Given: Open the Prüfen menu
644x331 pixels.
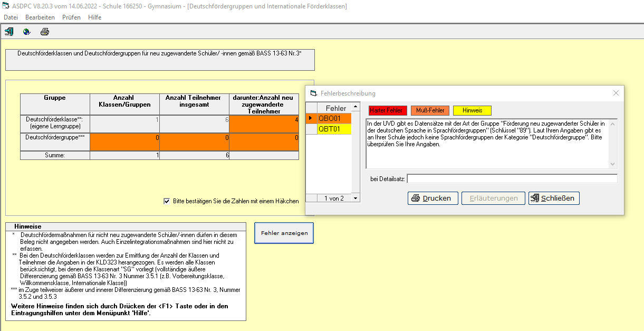Looking at the screenshot, I should (x=71, y=17).
